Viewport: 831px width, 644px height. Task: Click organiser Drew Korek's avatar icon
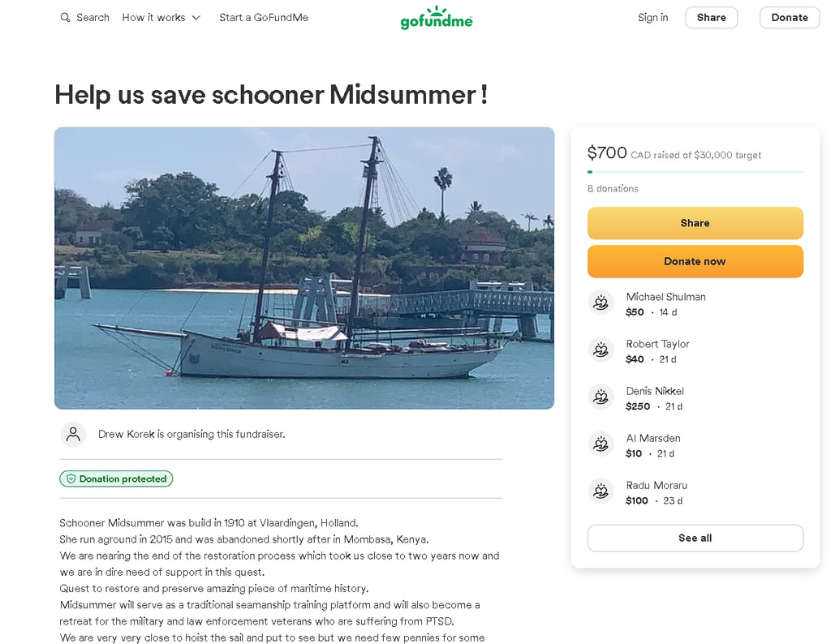click(x=73, y=434)
